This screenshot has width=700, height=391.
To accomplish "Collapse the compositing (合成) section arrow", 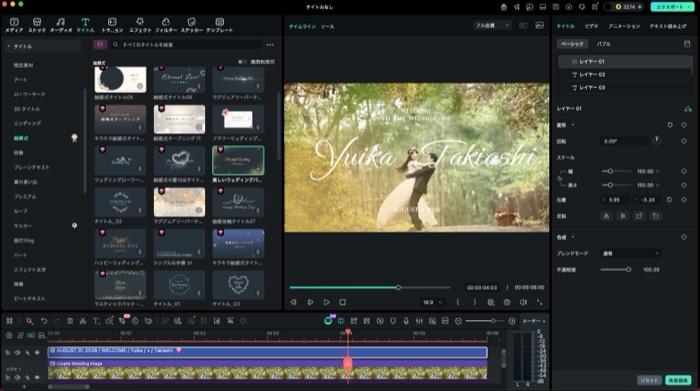I will coord(573,237).
